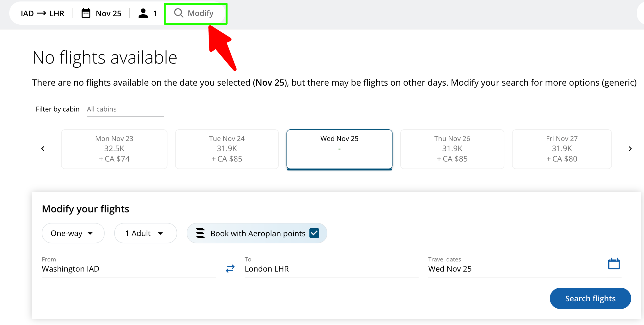Click the Aeroplan logo icon
The width and height of the screenshot is (644, 325).
tap(200, 233)
